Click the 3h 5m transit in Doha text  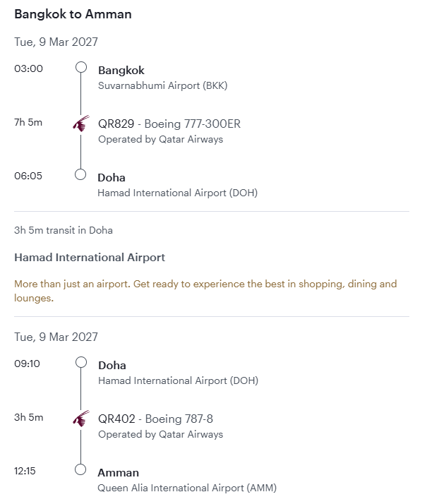pos(64,230)
